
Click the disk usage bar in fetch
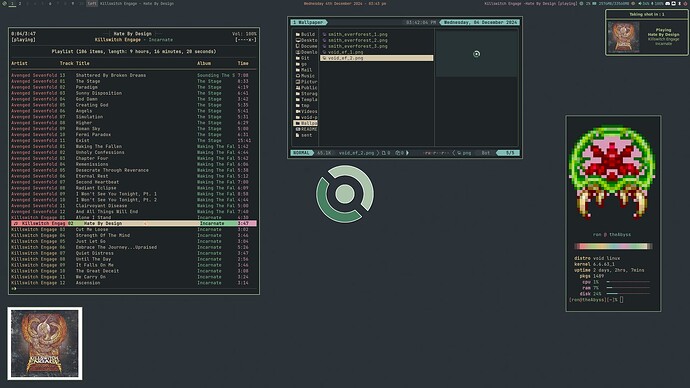(x=628, y=293)
